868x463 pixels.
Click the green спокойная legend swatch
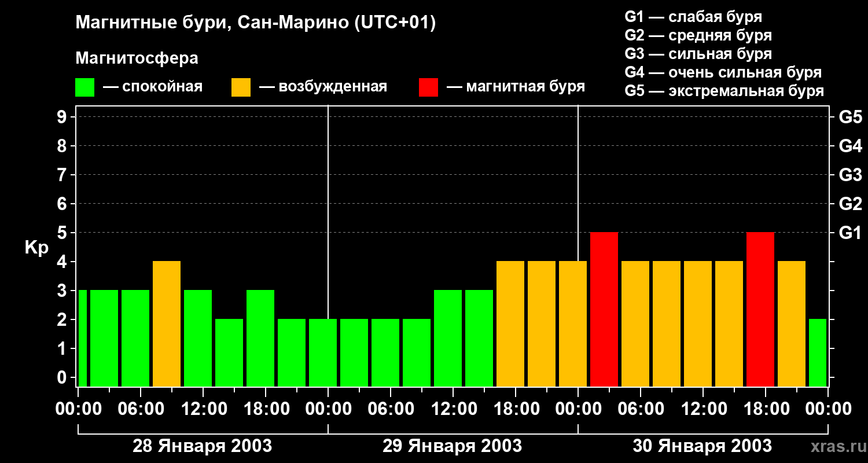(x=84, y=87)
